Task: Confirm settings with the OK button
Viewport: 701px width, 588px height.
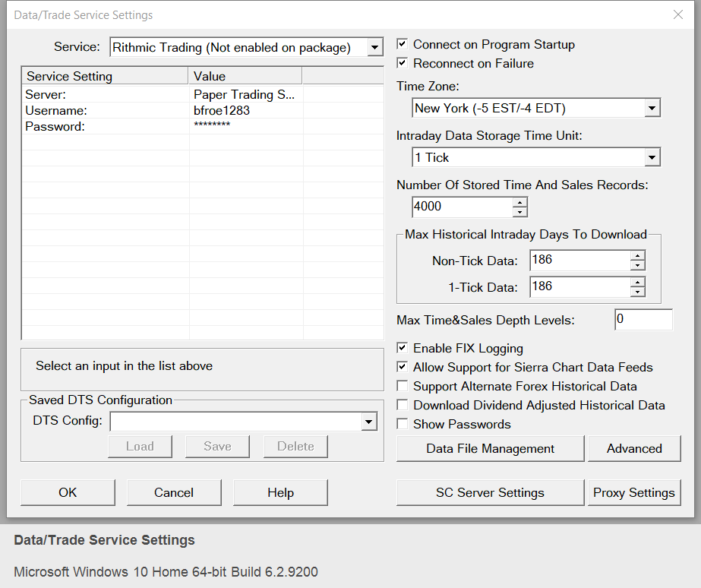Action: tap(68, 492)
